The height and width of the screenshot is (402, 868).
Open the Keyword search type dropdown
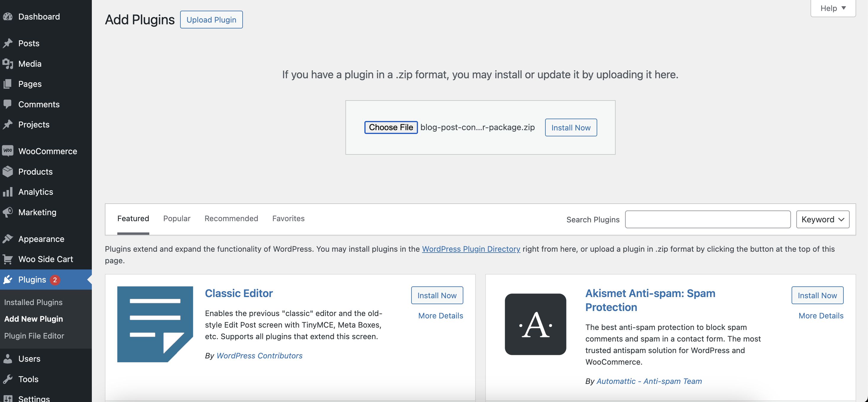coord(822,219)
